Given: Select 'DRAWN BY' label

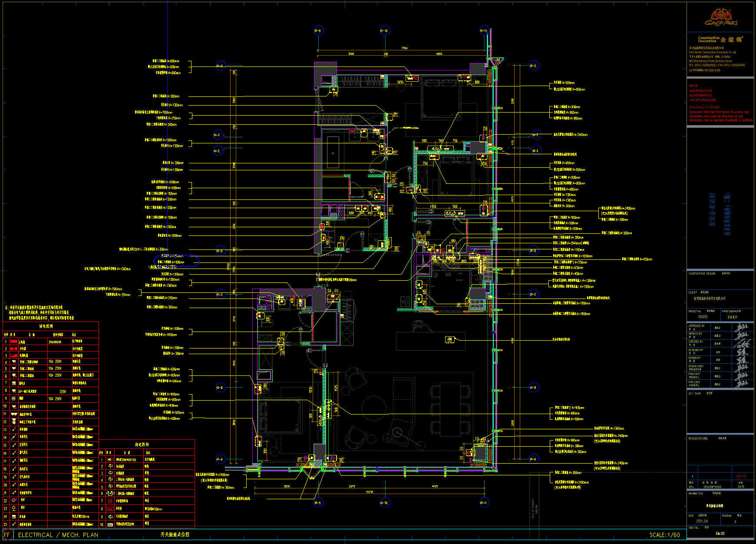Looking at the screenshot, I should tap(695, 358).
